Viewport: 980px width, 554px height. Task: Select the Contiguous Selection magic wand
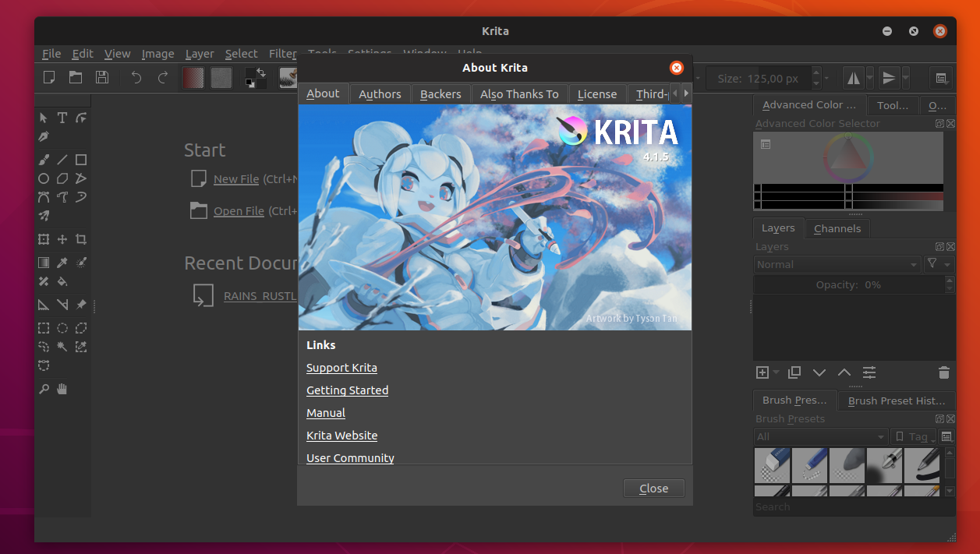click(x=62, y=347)
